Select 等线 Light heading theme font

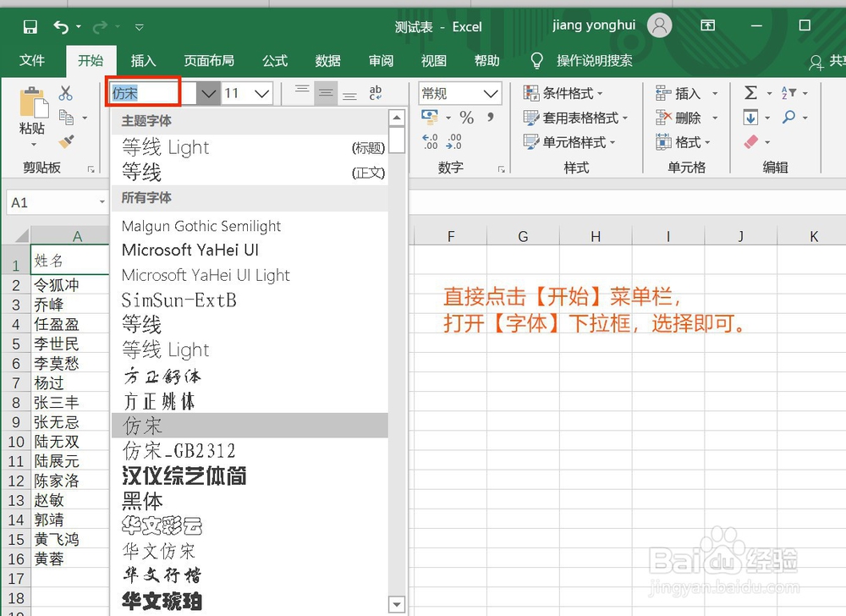coord(250,147)
